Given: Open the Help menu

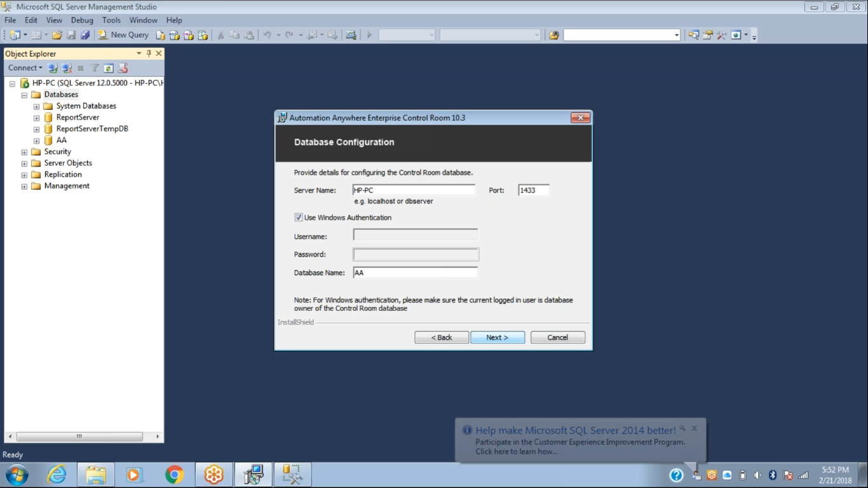Looking at the screenshot, I should point(174,20).
